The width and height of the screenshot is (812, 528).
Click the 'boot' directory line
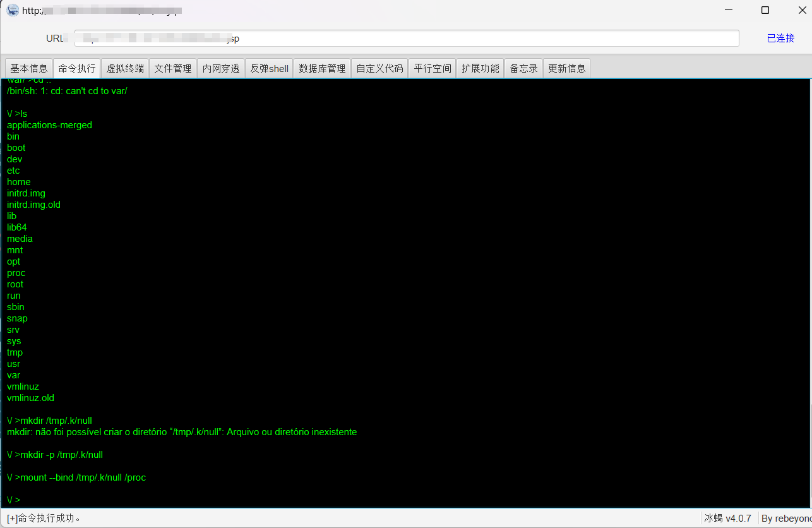pos(16,148)
